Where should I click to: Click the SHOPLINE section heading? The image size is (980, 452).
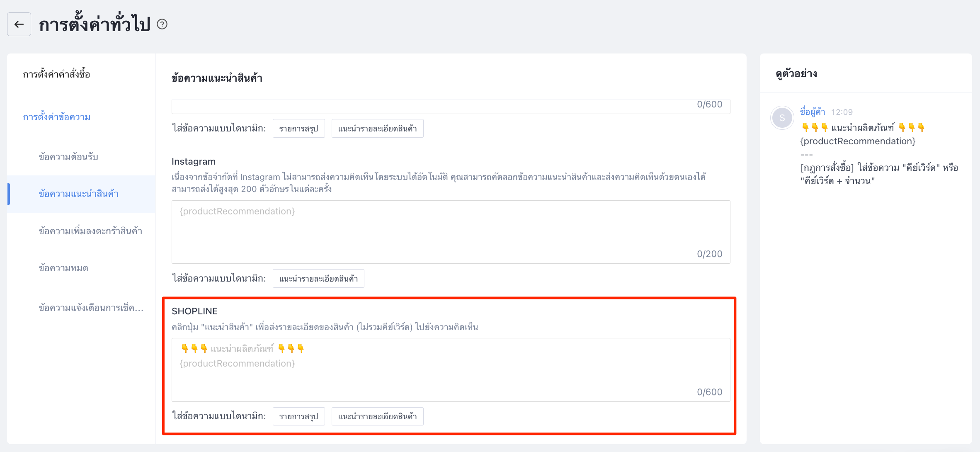click(x=194, y=311)
